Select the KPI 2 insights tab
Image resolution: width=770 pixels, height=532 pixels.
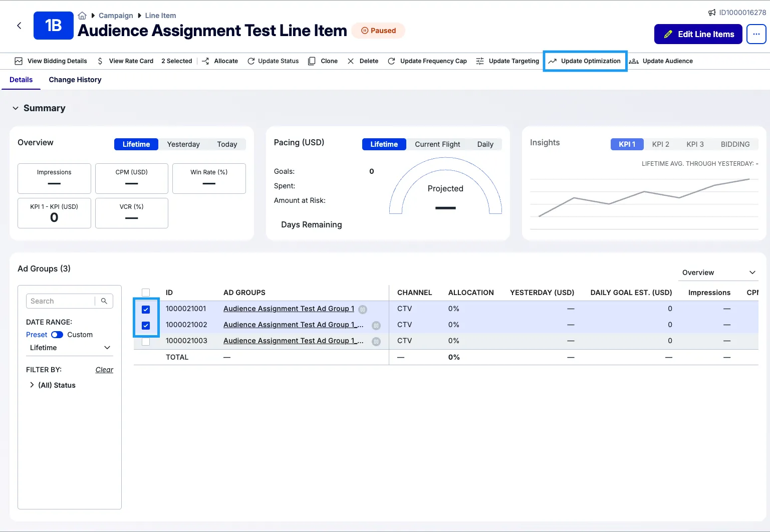coord(660,144)
